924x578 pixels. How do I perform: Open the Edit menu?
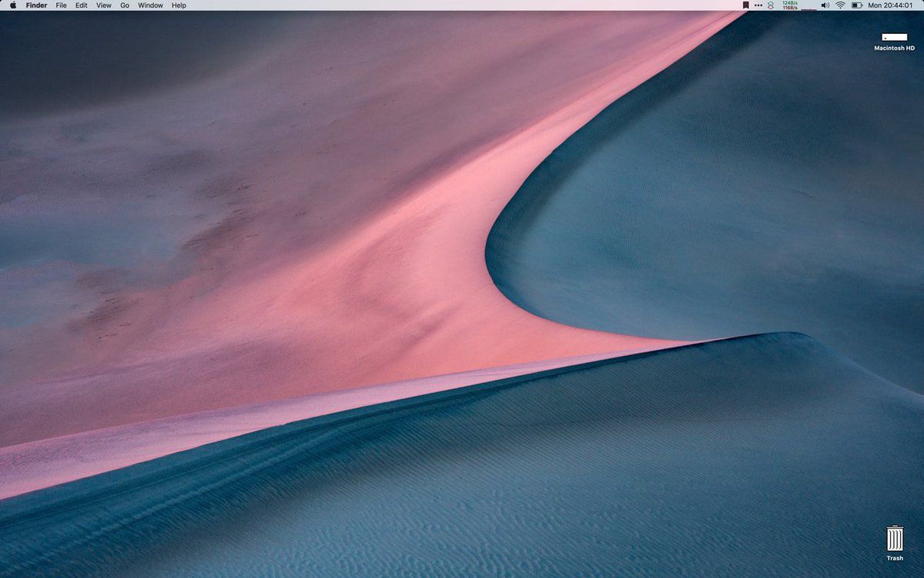click(x=81, y=5)
